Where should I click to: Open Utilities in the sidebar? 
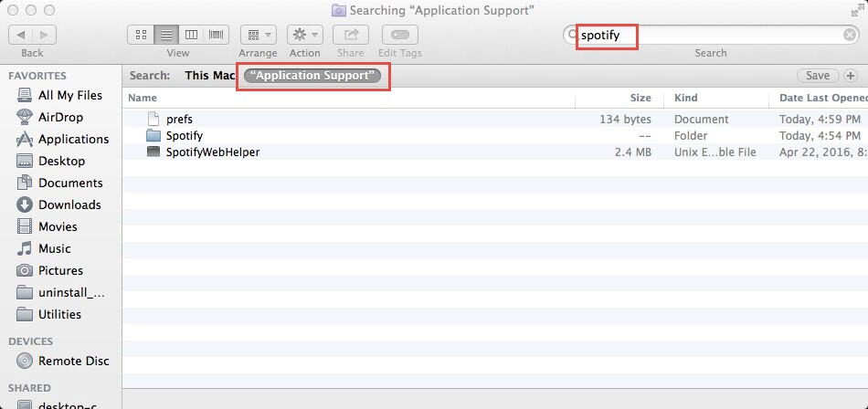click(61, 314)
